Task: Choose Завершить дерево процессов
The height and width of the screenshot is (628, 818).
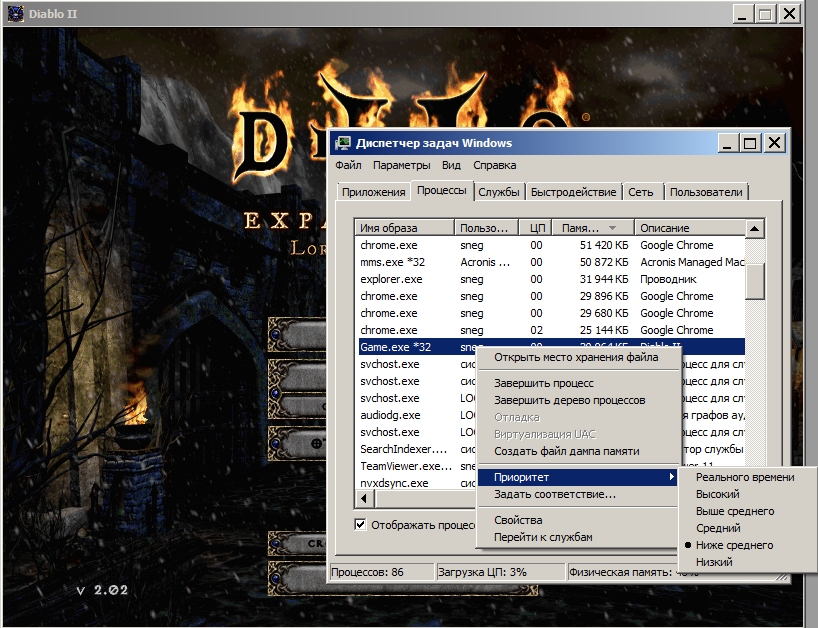Action: tap(578, 400)
